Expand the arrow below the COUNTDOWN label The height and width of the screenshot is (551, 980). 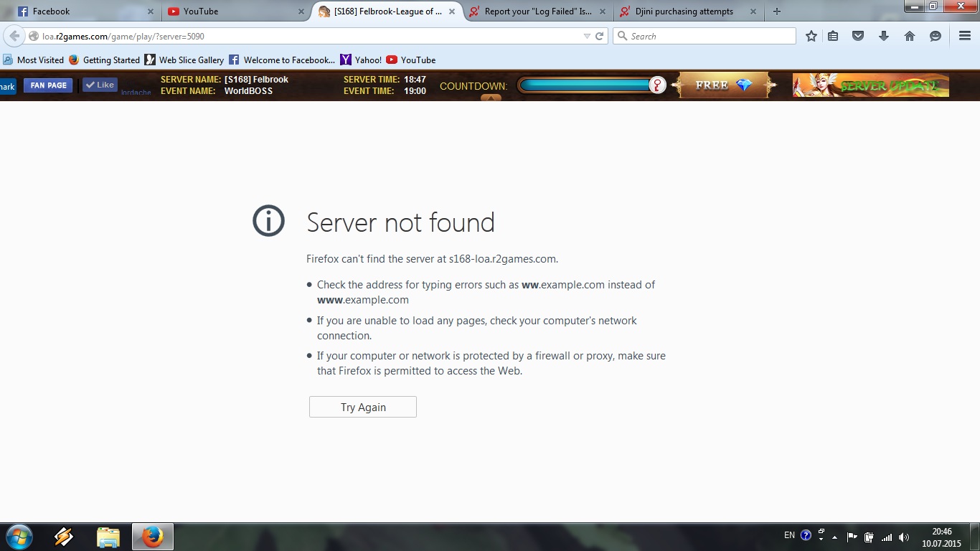[x=491, y=98]
